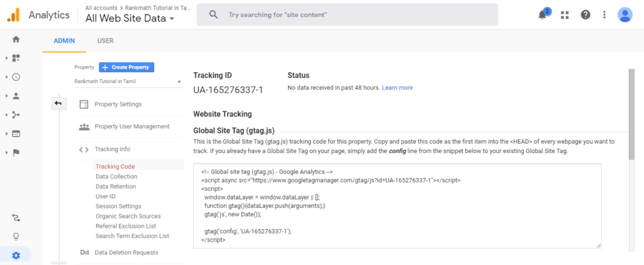Screen dimensions: 644x265
Task: Click the Property Settings icon
Action: 84,104
